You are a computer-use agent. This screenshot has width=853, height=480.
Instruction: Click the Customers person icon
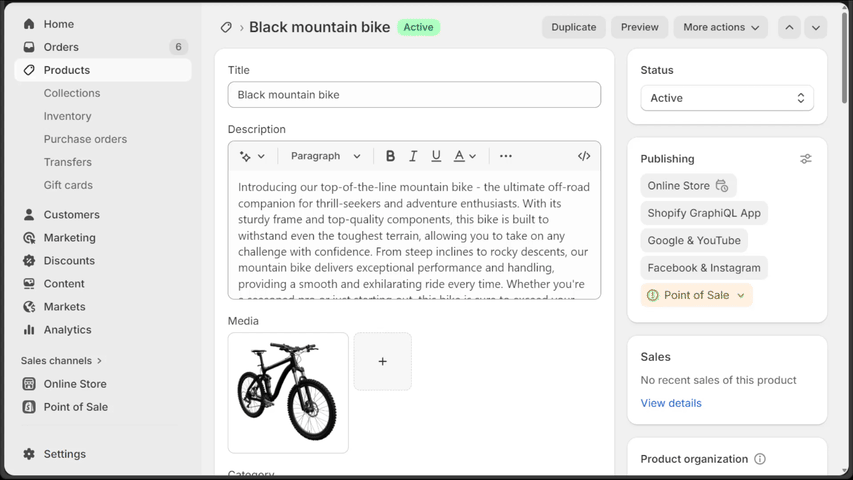click(x=29, y=214)
